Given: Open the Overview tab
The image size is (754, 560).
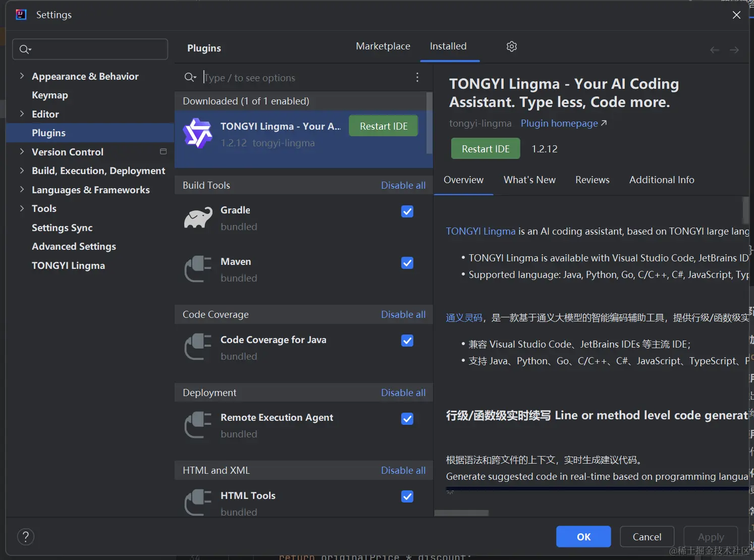Looking at the screenshot, I should 463,180.
